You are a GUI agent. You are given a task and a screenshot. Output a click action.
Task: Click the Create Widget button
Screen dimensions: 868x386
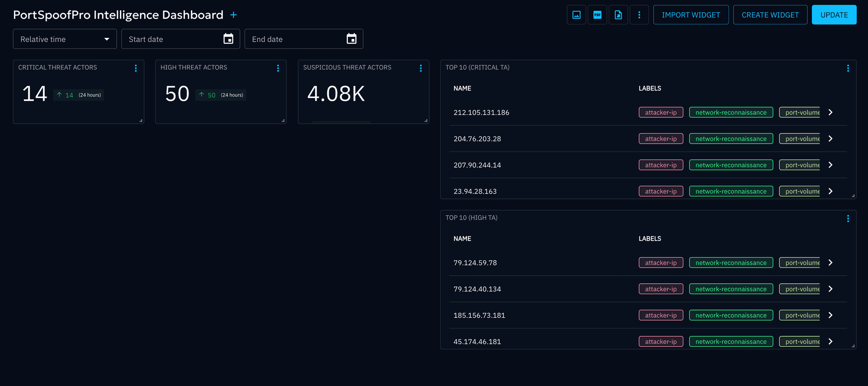[x=770, y=15]
